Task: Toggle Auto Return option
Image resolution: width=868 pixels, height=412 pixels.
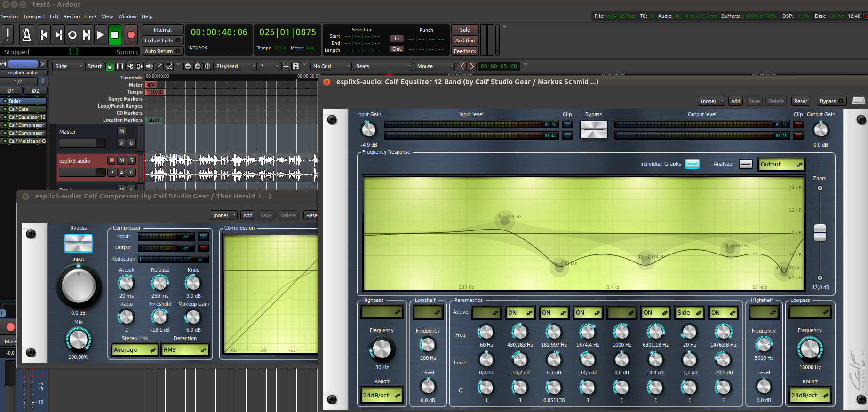Action: point(162,51)
